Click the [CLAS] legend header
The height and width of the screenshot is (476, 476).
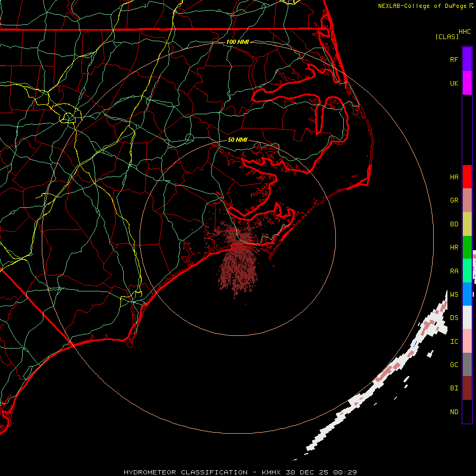(x=447, y=36)
